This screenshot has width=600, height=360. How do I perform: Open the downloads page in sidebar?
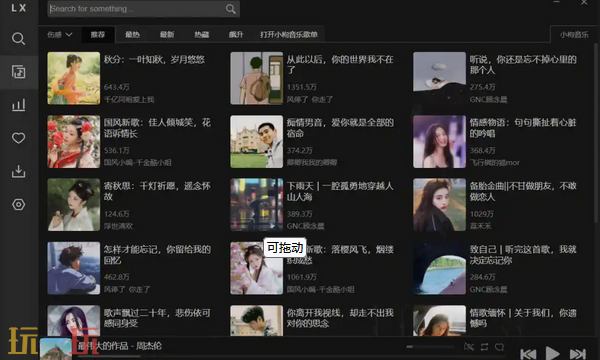18,171
